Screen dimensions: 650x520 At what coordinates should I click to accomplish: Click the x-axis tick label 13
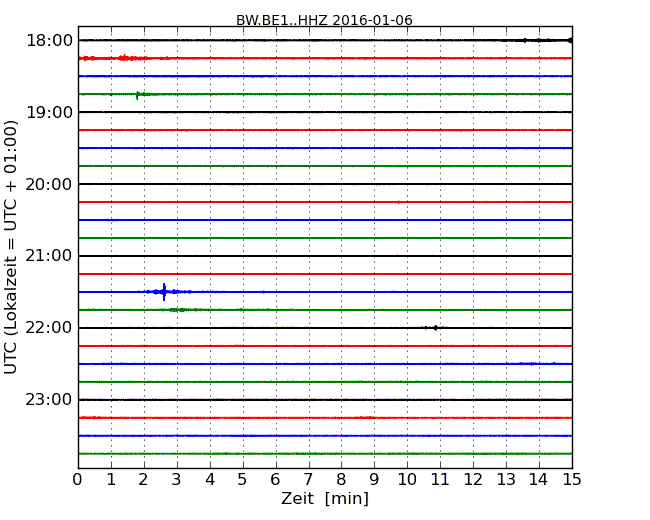tap(506, 480)
